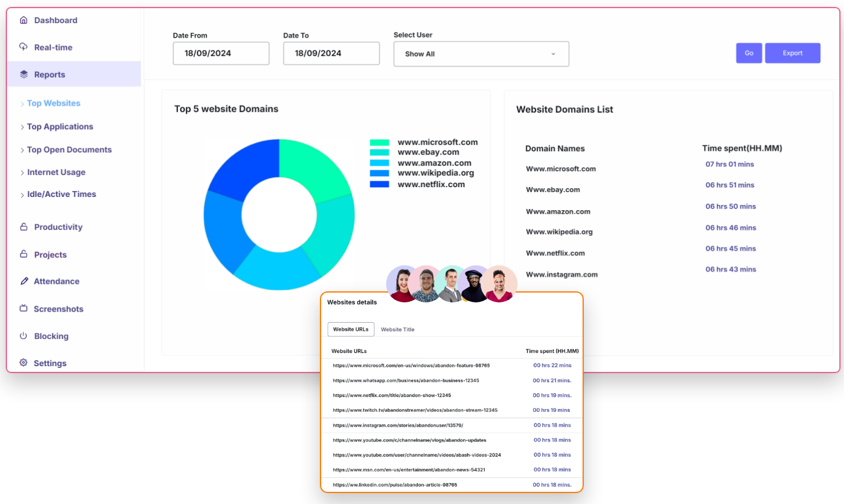Click Www.microsoft.com in domains list
This screenshot has width=844, height=504.
(561, 169)
